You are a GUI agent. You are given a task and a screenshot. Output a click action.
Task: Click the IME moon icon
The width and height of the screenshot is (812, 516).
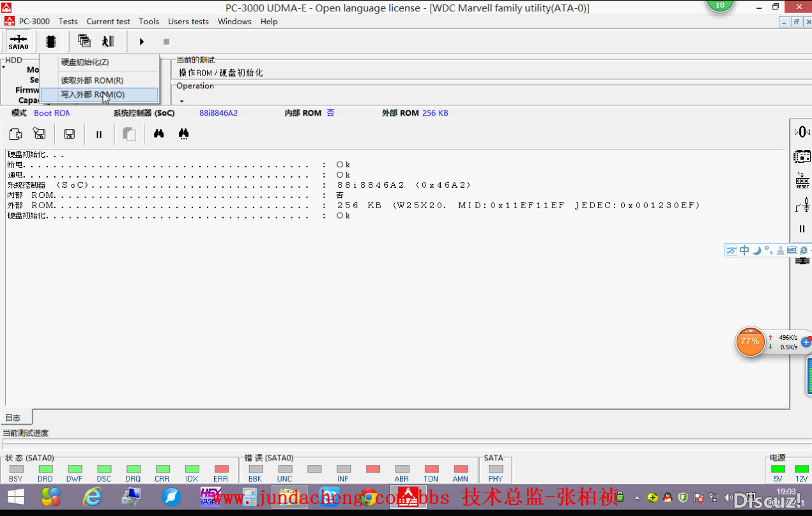(x=757, y=250)
